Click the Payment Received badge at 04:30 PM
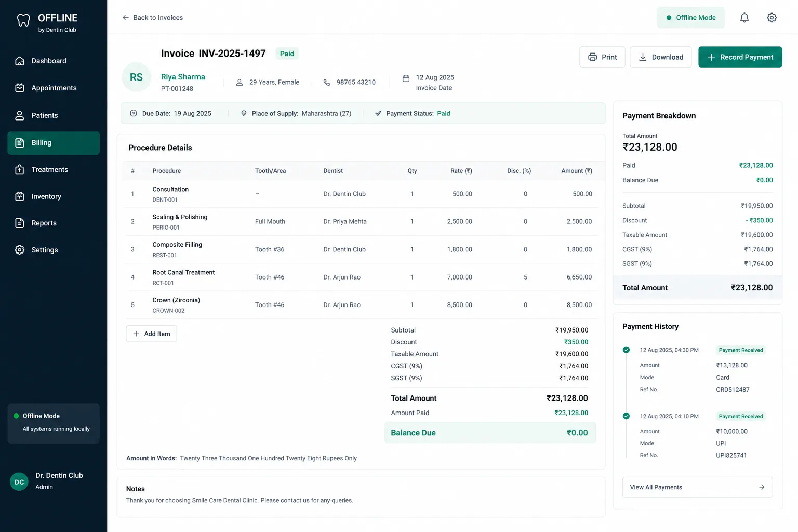Viewport: 798px width, 532px height. click(x=741, y=350)
